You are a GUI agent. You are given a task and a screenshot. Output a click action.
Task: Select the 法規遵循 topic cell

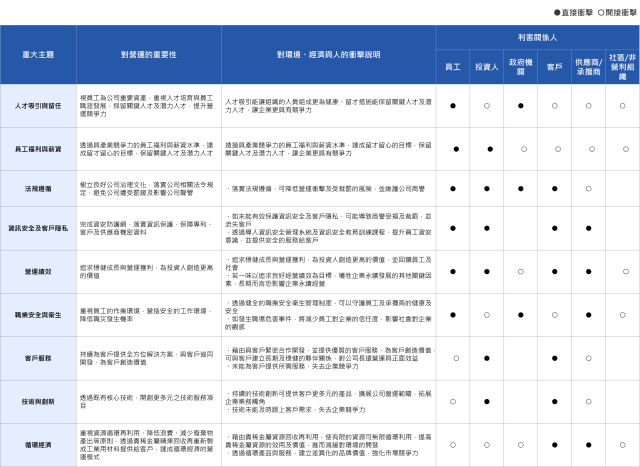pos(39,188)
